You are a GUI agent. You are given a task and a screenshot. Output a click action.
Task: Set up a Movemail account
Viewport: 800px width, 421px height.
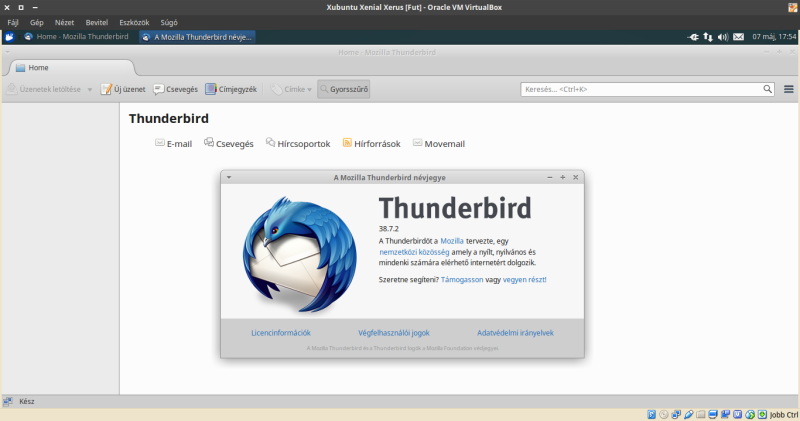[439, 143]
